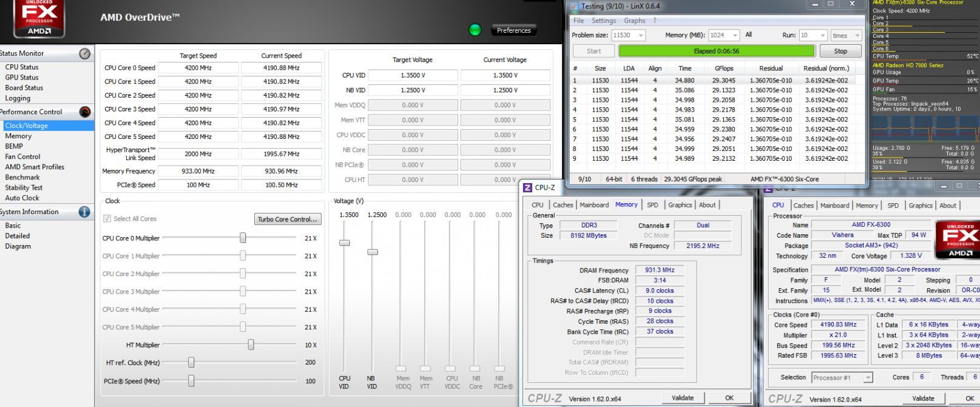Open the ? help menu in LinX
The image size is (980, 407).
[655, 21]
